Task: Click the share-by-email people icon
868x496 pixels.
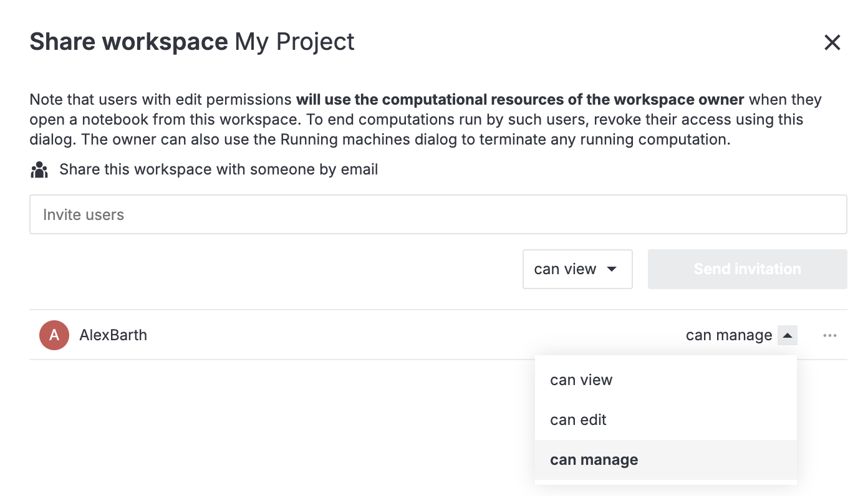Action: click(39, 169)
